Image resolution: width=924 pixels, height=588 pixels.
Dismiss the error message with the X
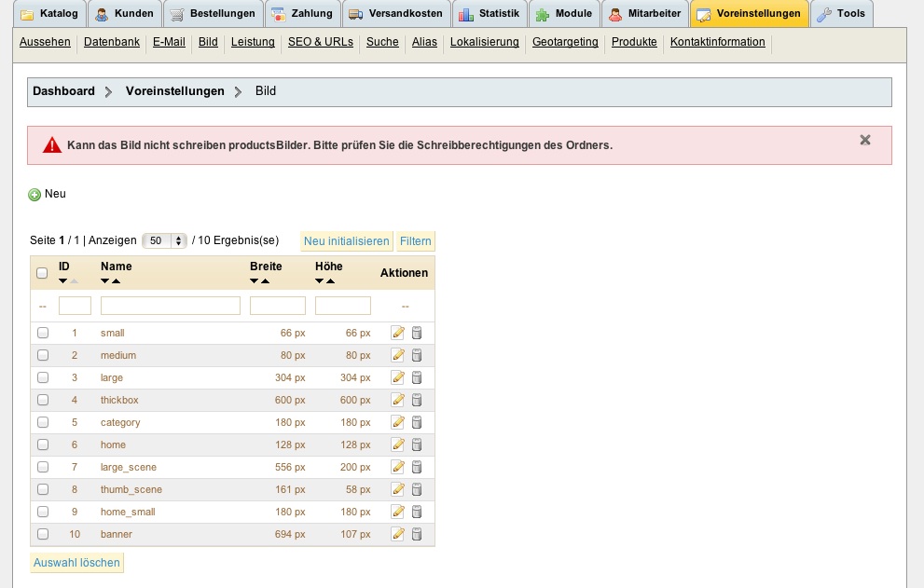pyautogui.click(x=865, y=140)
